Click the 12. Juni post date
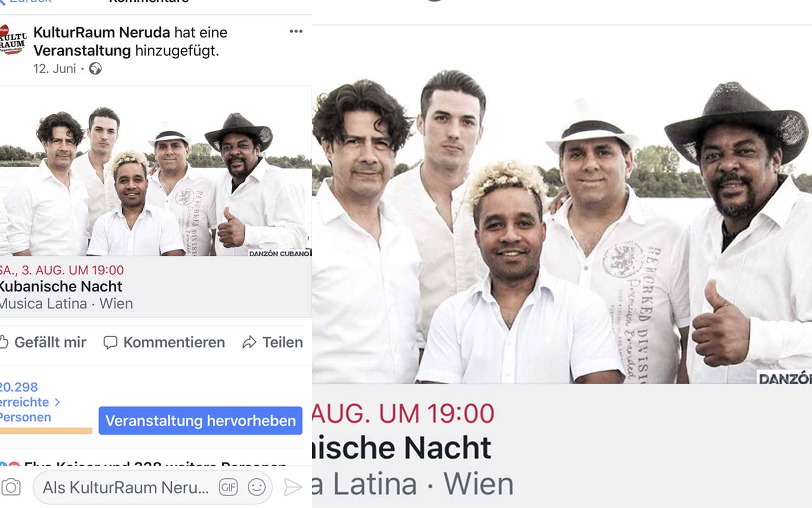Image resolution: width=812 pixels, height=508 pixels. [x=55, y=69]
